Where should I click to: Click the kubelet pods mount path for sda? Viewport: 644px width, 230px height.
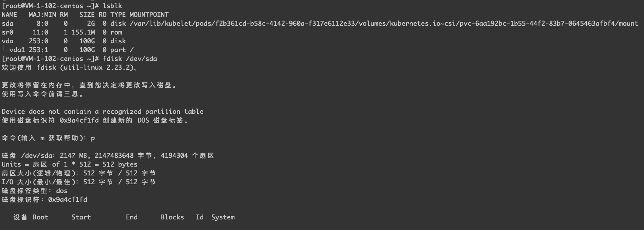click(384, 24)
